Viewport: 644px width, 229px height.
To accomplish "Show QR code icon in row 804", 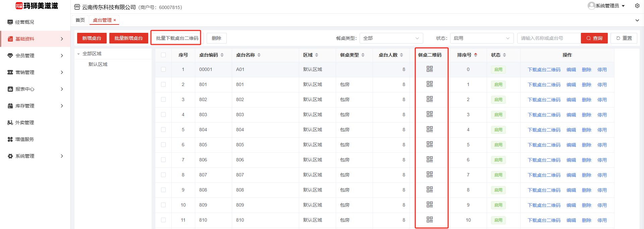I will (430, 129).
